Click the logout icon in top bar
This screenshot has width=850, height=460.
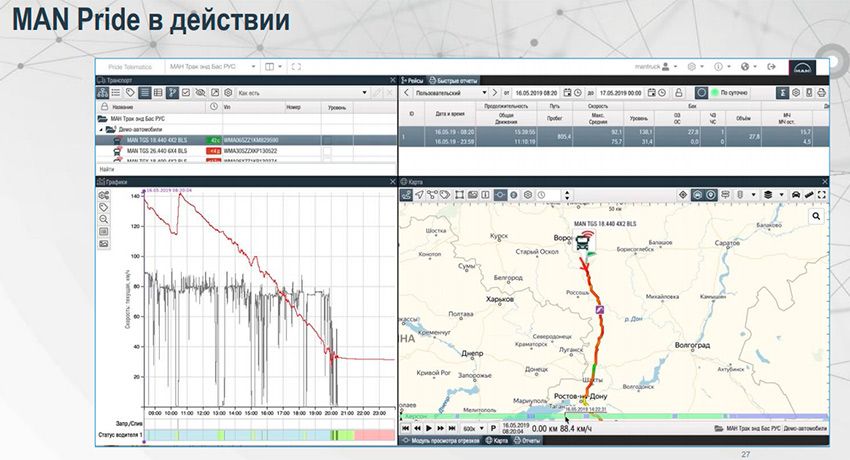[769, 67]
